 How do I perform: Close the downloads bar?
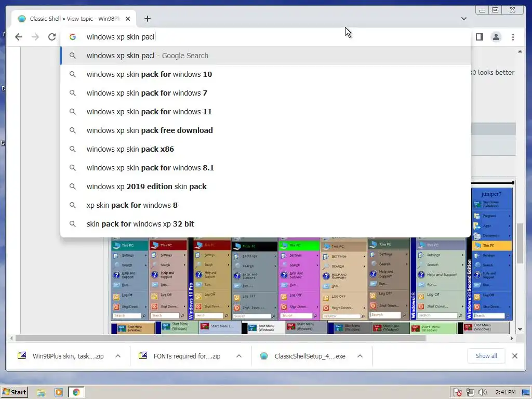click(515, 356)
